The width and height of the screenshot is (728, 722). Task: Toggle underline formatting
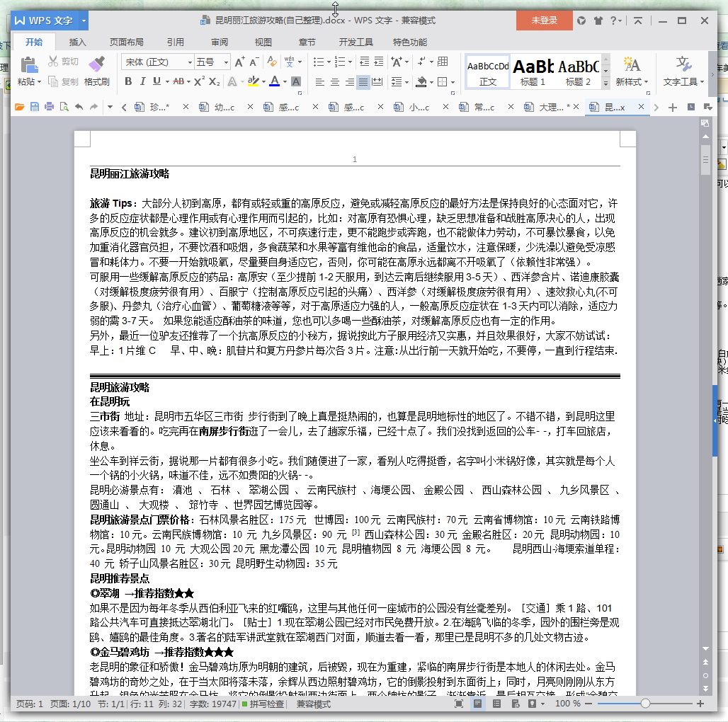coord(157,81)
